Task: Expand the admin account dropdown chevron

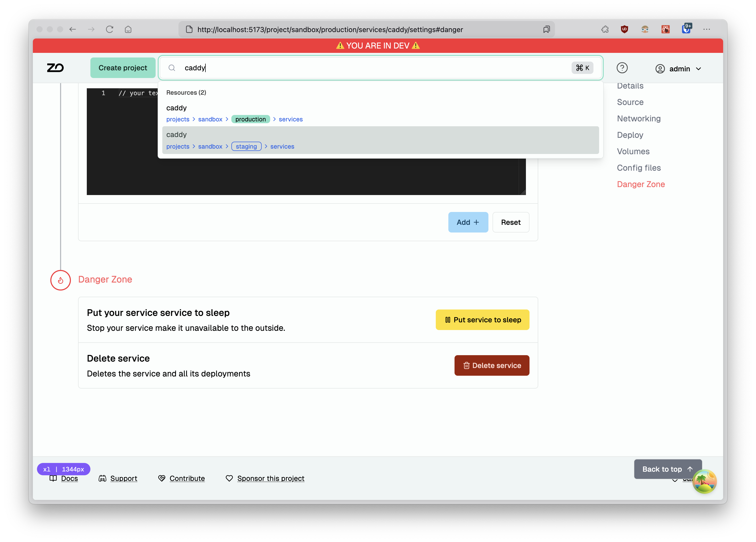Action: tap(698, 69)
